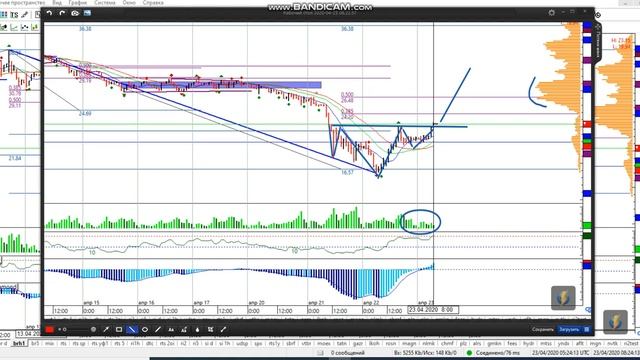This screenshot has width=640, height=360.
Task: Open the Вид menu
Action: (57, 2)
